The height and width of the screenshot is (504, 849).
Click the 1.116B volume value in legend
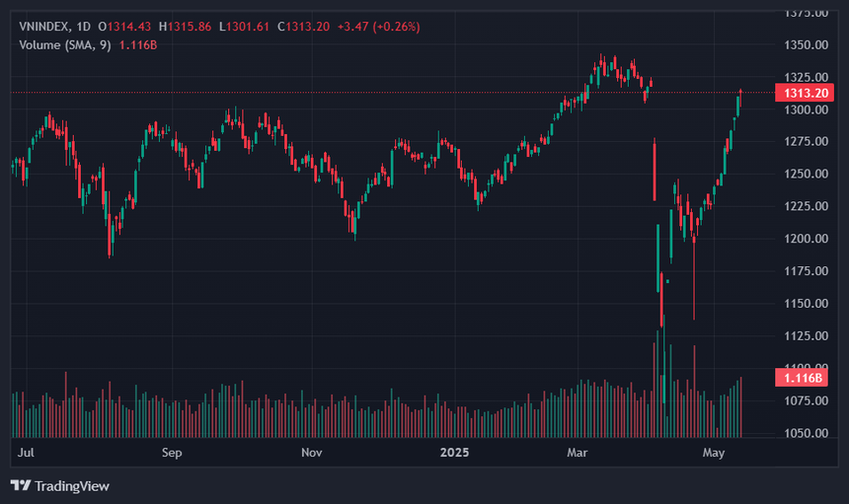(138, 45)
